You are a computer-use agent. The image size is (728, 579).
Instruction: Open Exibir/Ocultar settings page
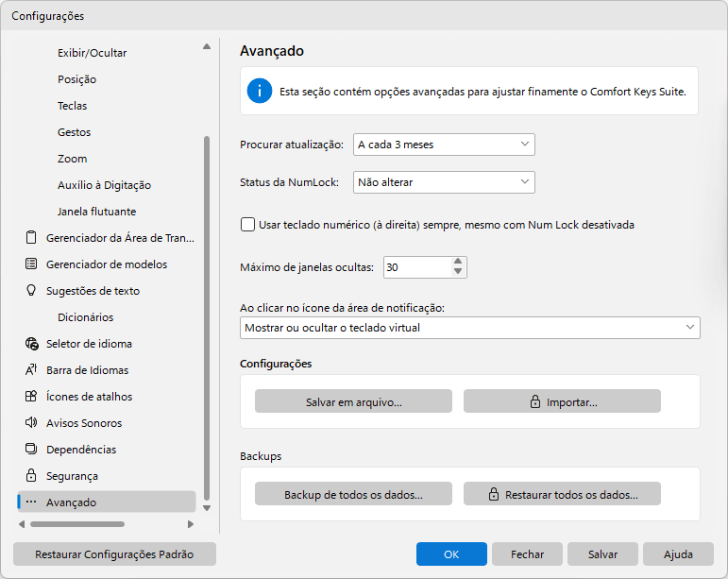[92, 53]
